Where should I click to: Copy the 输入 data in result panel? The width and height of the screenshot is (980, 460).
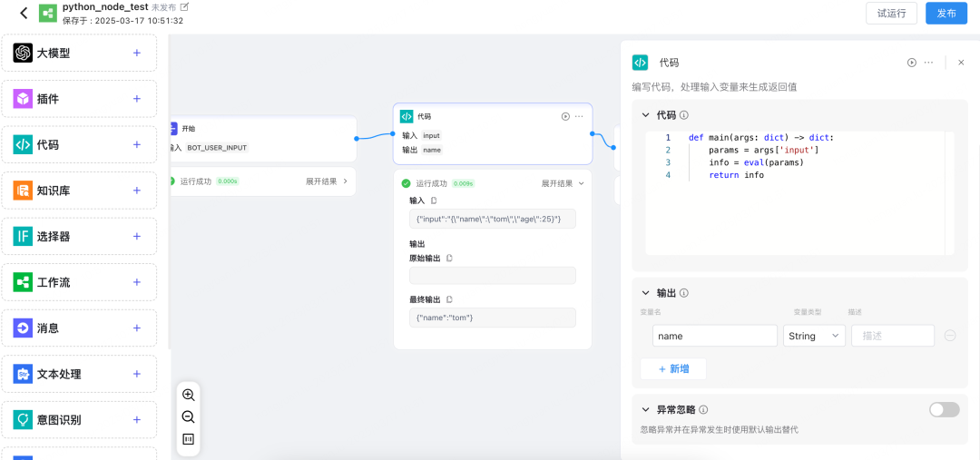[x=434, y=201]
